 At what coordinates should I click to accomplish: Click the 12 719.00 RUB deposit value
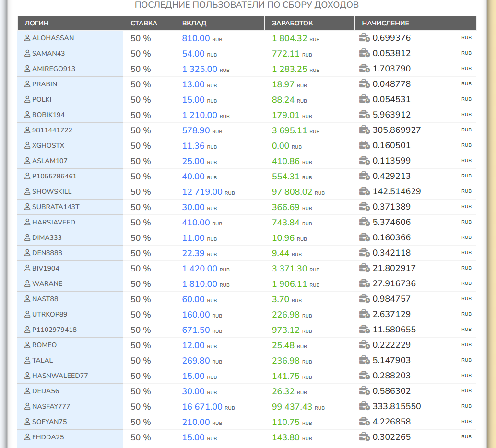209,192
